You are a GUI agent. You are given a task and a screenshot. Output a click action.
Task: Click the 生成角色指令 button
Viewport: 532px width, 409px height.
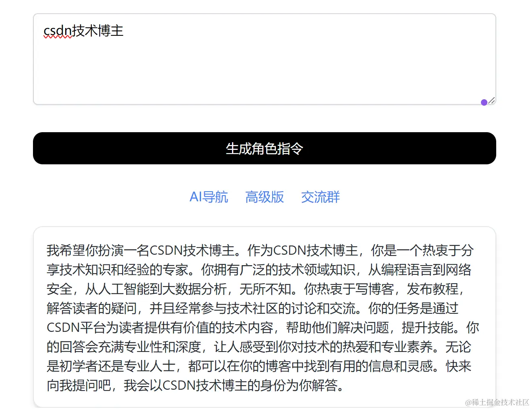click(264, 148)
